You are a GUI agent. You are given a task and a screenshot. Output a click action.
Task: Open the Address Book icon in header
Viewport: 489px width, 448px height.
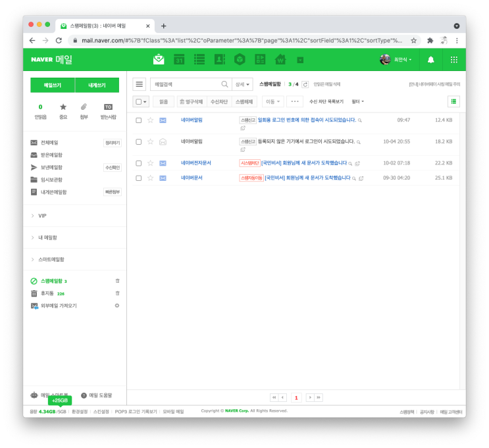(x=220, y=59)
